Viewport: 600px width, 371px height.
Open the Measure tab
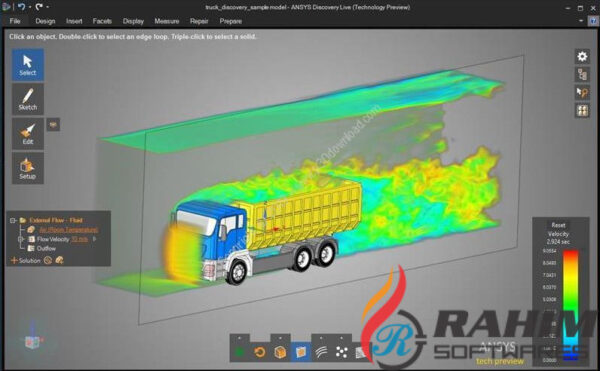167,21
